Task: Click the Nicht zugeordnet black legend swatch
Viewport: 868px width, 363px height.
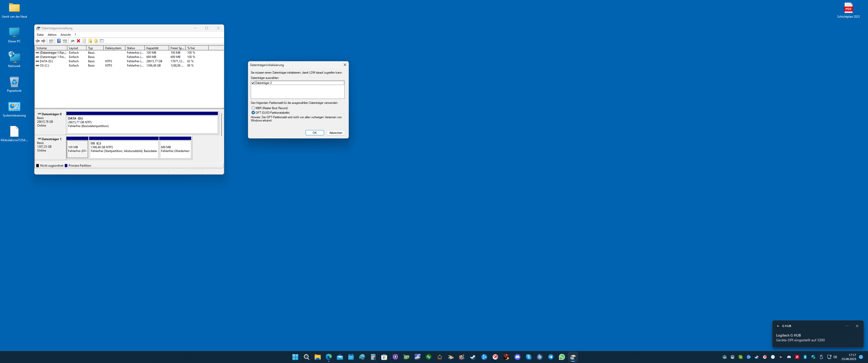Action: click(x=38, y=166)
